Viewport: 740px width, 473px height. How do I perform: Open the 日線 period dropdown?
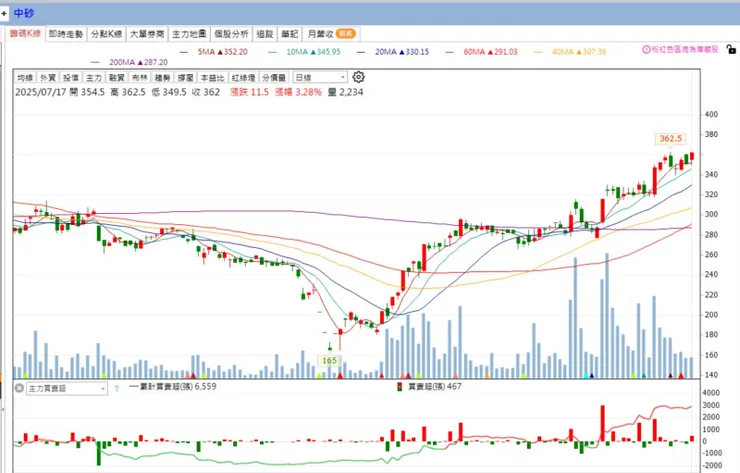320,77
